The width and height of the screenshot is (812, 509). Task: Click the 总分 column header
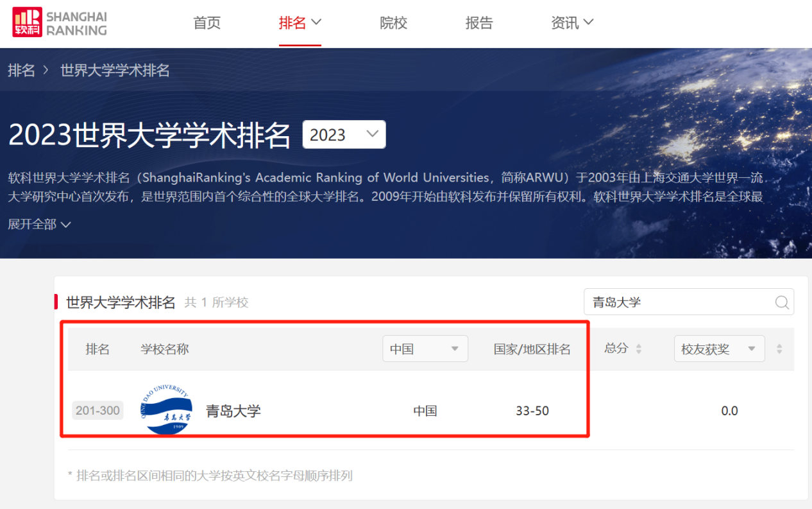[x=616, y=349]
